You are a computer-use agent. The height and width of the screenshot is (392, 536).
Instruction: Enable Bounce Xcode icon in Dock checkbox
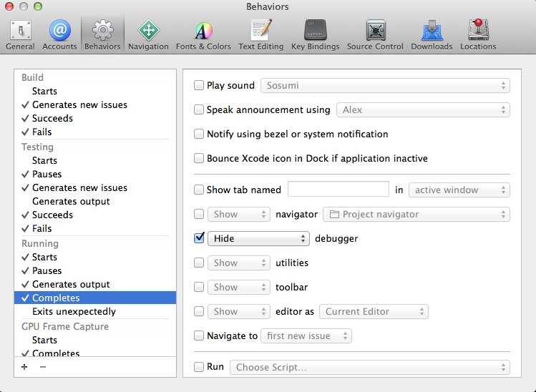pos(199,158)
